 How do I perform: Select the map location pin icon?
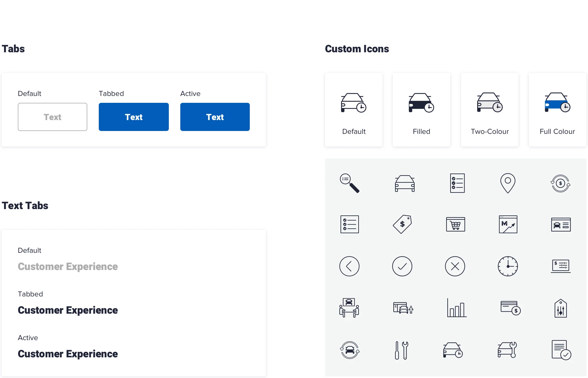(x=508, y=183)
